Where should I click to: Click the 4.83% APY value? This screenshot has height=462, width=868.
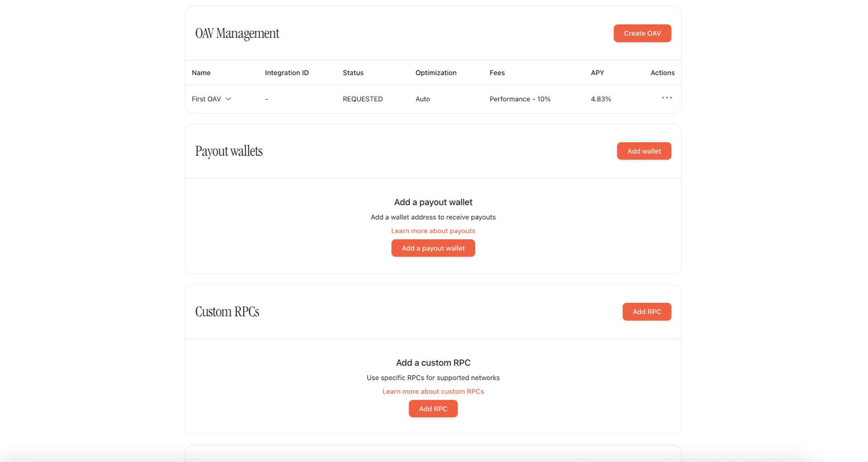601,99
